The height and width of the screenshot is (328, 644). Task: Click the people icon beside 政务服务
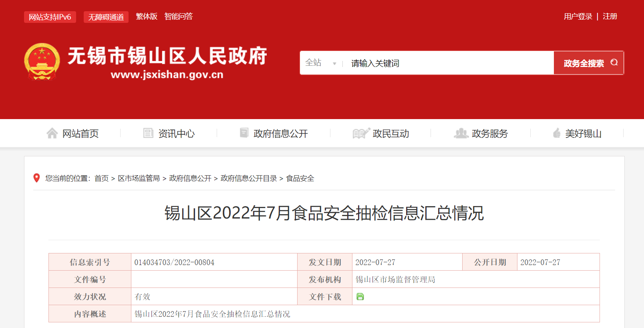(x=461, y=133)
